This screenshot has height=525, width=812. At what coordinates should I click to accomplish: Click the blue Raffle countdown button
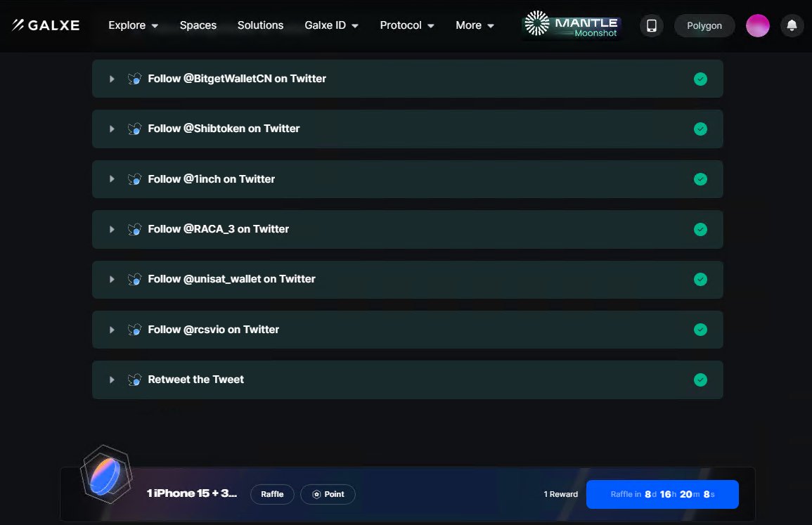[x=662, y=494]
